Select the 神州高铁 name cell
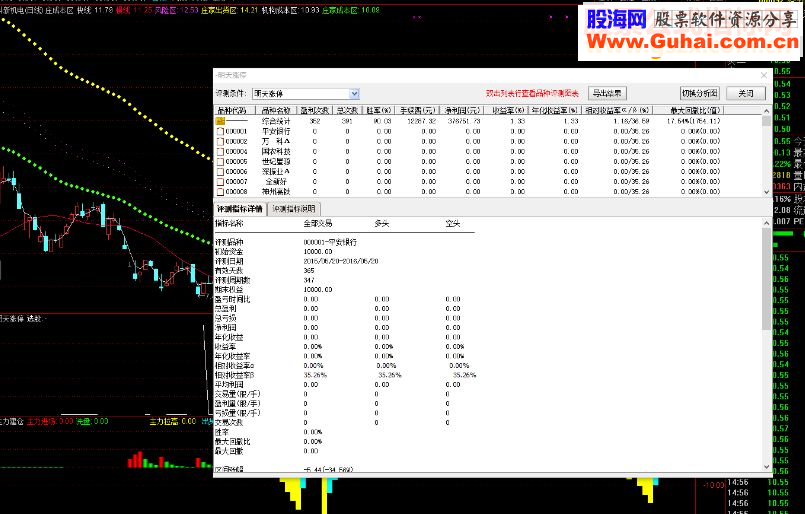Image resolution: width=805 pixels, height=514 pixels. 276,192
